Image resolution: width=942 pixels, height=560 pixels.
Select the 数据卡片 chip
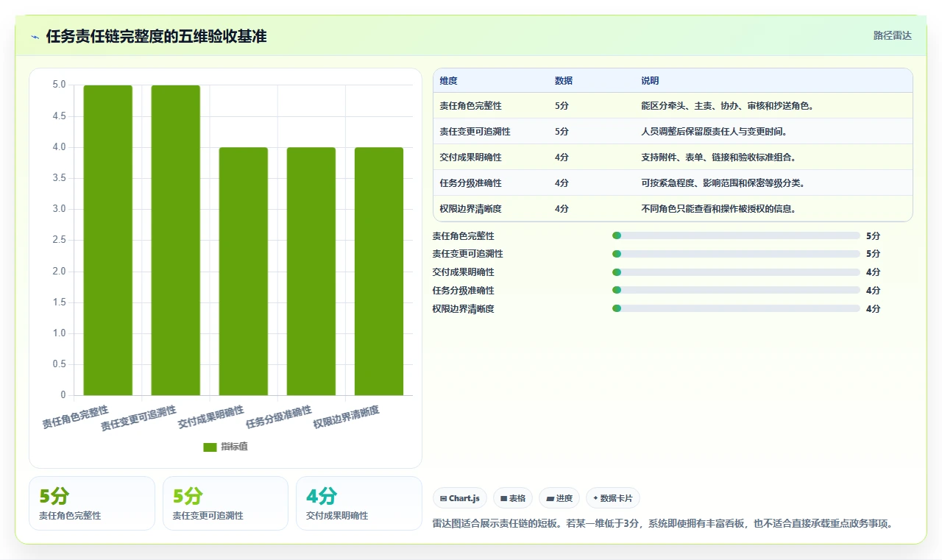[x=613, y=498]
